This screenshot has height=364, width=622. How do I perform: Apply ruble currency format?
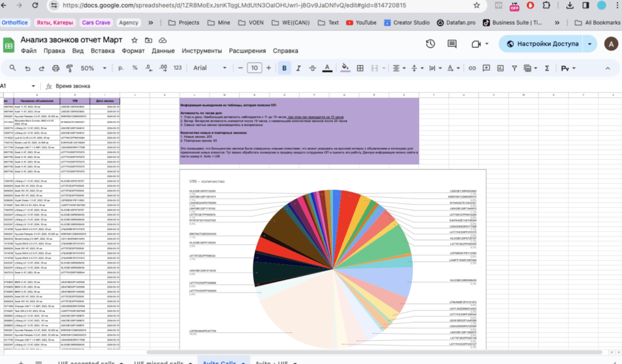[x=121, y=68]
